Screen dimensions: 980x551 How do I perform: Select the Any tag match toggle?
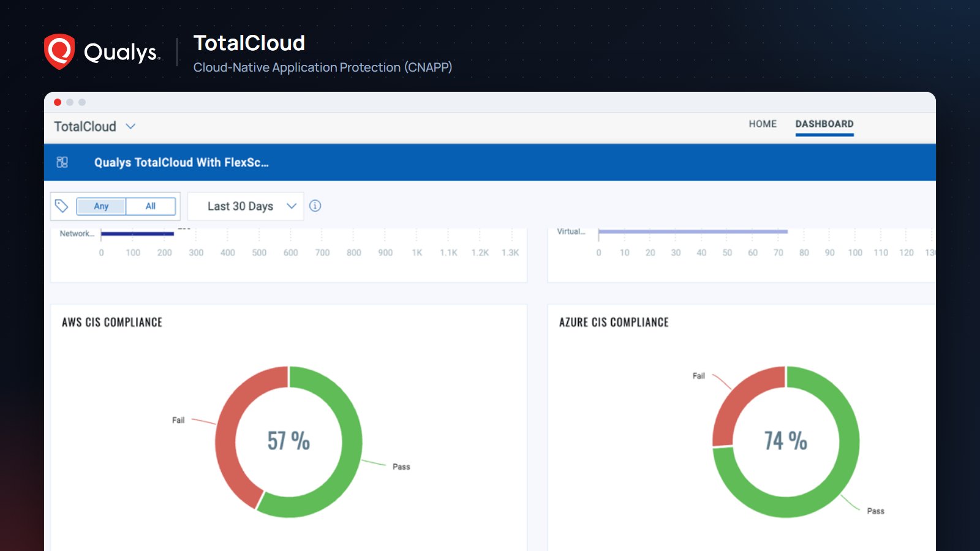coord(101,206)
